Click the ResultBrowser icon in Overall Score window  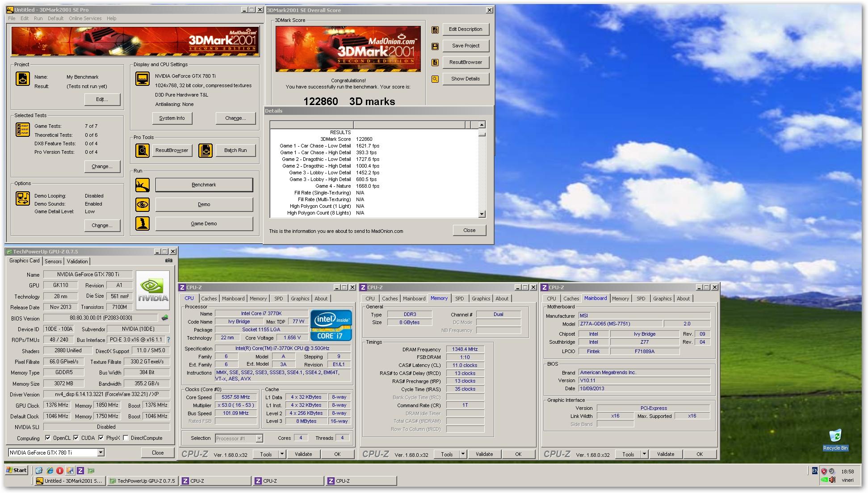click(x=435, y=63)
